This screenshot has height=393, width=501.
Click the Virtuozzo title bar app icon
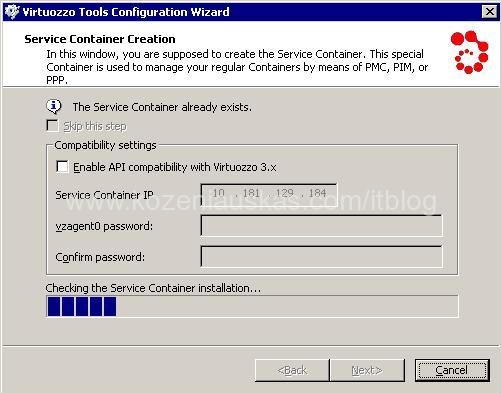[x=12, y=12]
